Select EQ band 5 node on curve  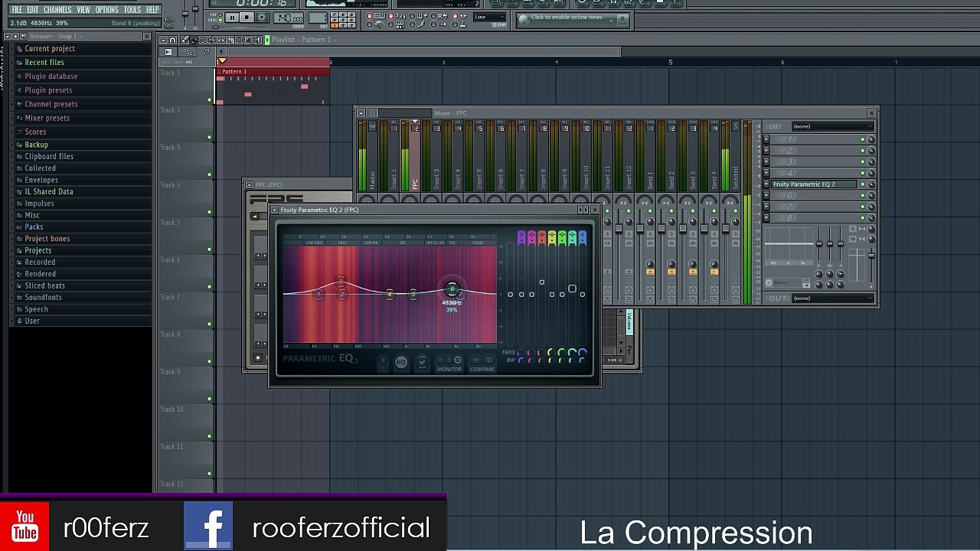[413, 294]
